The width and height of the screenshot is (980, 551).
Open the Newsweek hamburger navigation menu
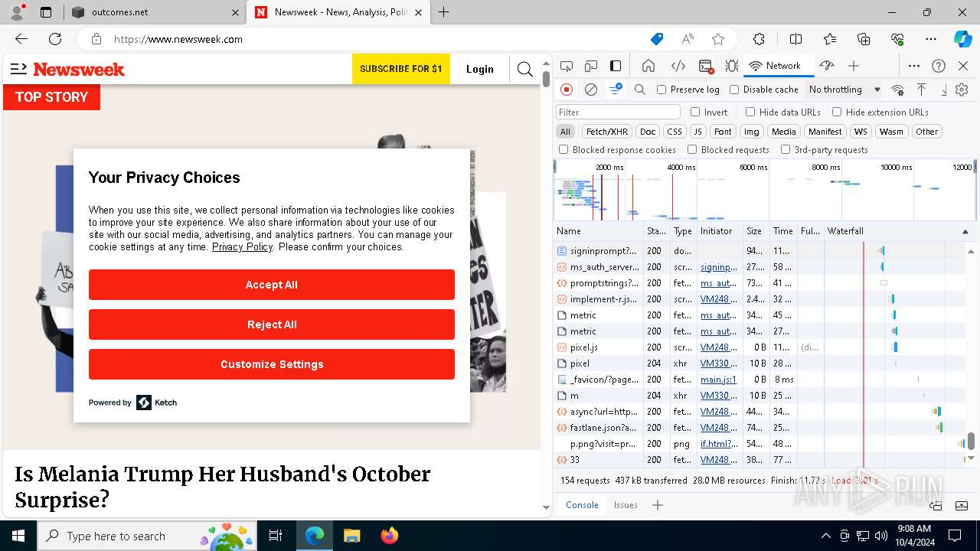18,69
